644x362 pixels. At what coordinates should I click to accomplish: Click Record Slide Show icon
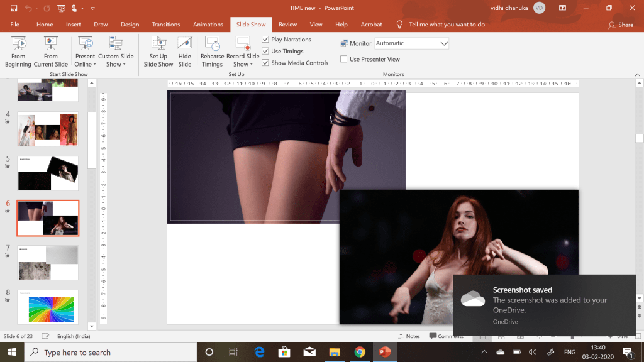point(243,44)
